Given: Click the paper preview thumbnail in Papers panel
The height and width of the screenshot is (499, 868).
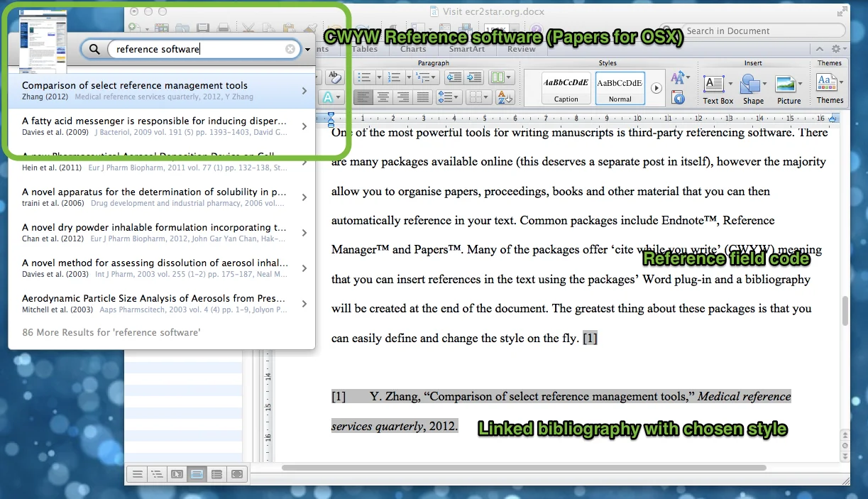Looking at the screenshot, I should pyautogui.click(x=43, y=41).
